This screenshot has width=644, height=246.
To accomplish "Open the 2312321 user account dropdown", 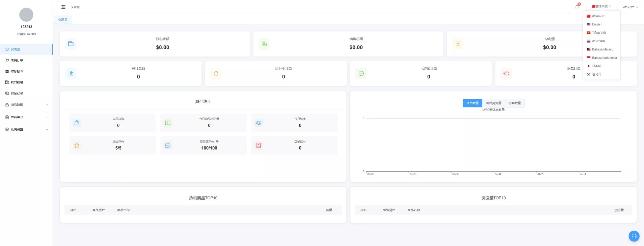I will tap(630, 7).
